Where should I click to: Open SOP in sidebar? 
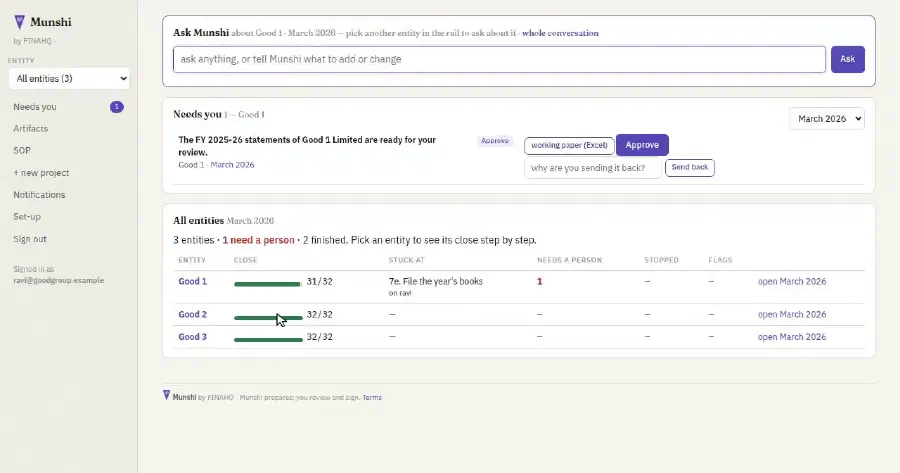22,150
